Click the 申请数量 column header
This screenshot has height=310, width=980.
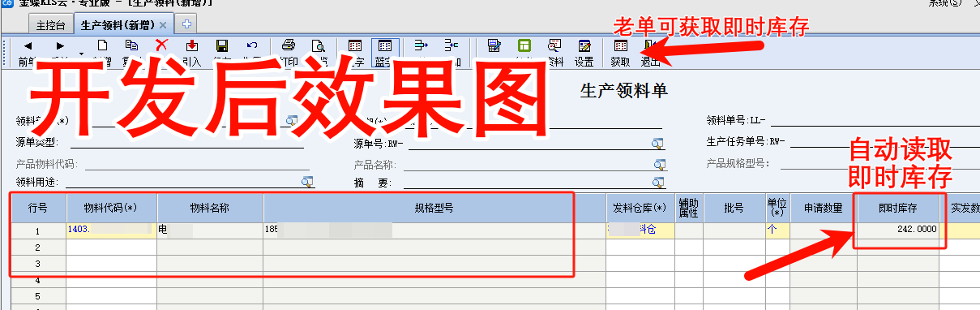[x=824, y=208]
